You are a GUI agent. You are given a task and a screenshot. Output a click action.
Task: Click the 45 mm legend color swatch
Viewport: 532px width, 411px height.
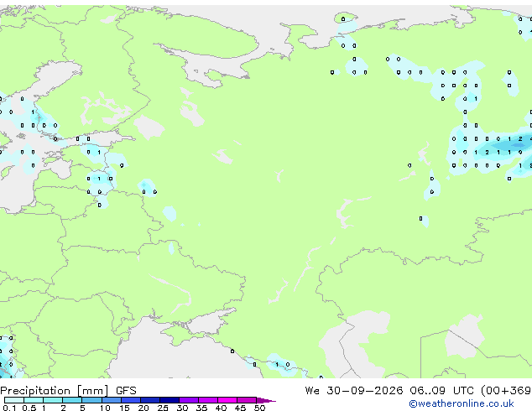click(247, 400)
